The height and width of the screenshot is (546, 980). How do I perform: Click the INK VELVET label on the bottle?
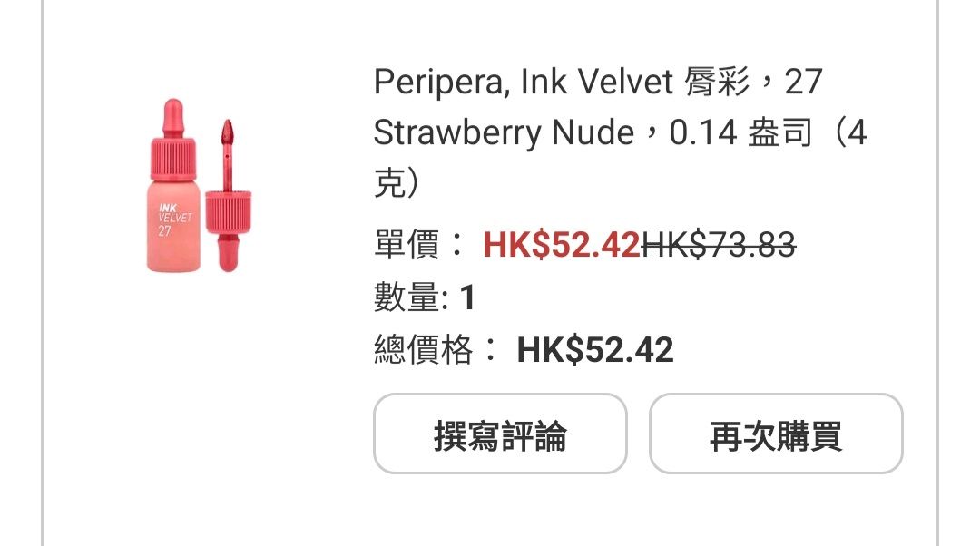point(174,214)
